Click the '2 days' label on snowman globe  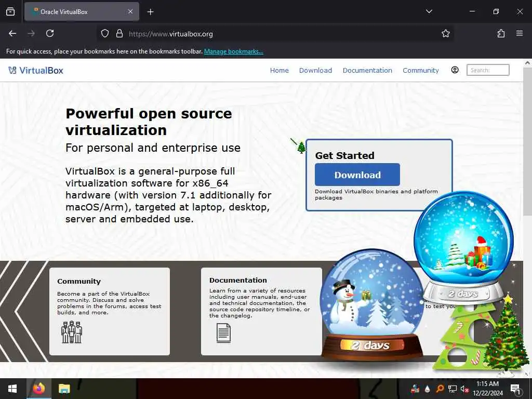pyautogui.click(x=370, y=345)
